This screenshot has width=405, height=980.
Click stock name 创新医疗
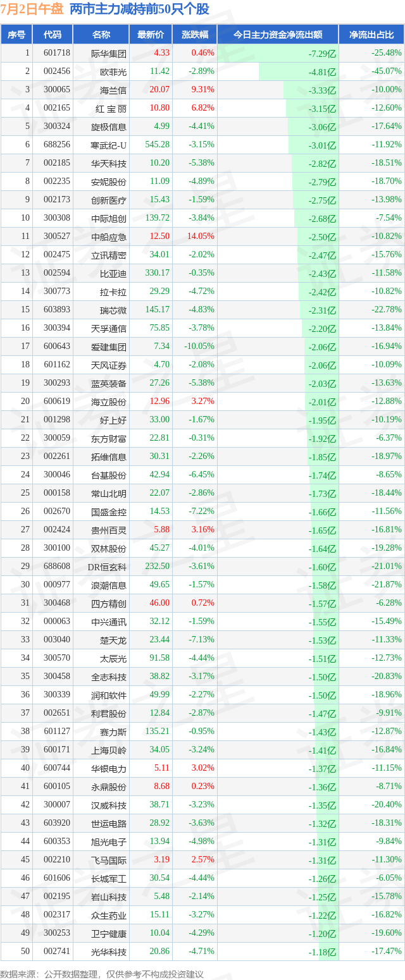(x=109, y=200)
